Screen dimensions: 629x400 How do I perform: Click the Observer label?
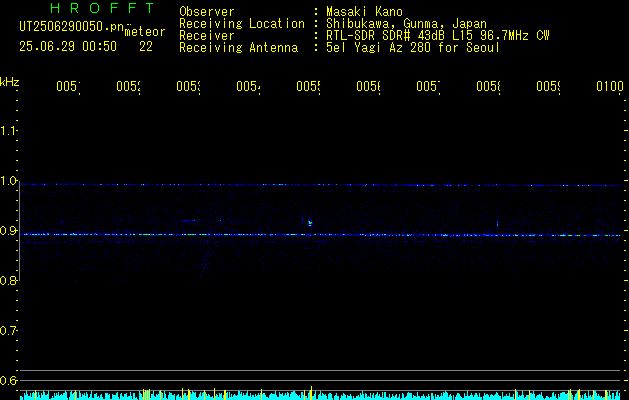(x=207, y=12)
